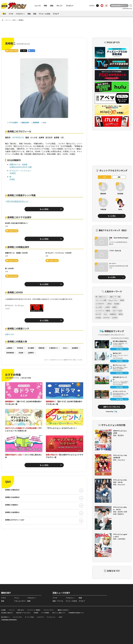This screenshot has height=644, width=133.
Task: Expand the 高崎隆二の星座は？ question
Action: [44, 506]
